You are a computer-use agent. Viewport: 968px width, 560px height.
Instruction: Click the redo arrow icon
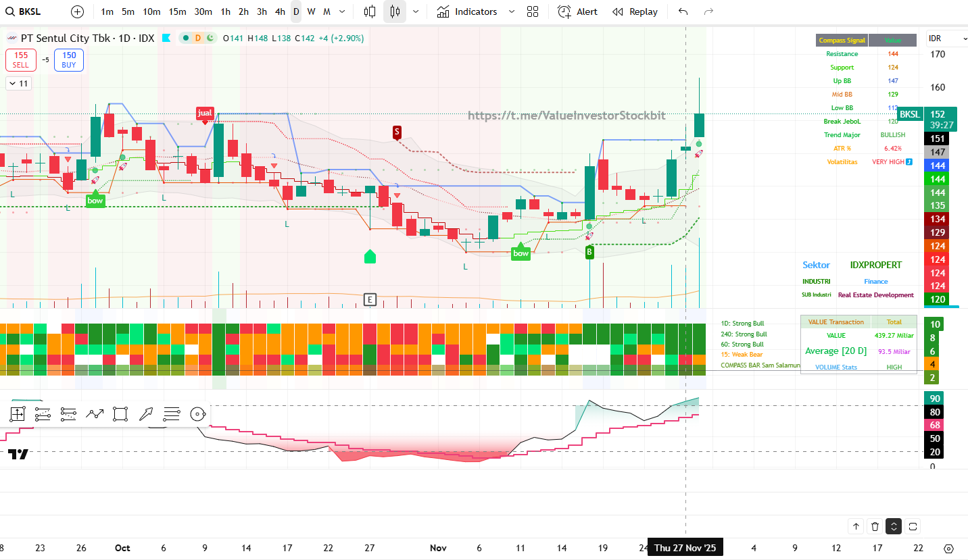708,11
